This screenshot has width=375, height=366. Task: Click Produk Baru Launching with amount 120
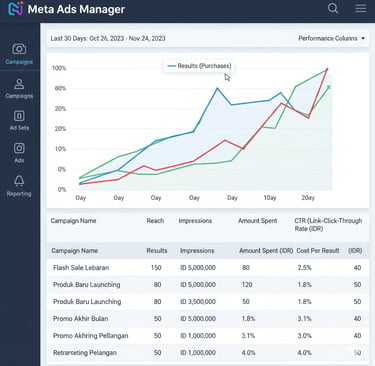pyautogui.click(x=87, y=285)
